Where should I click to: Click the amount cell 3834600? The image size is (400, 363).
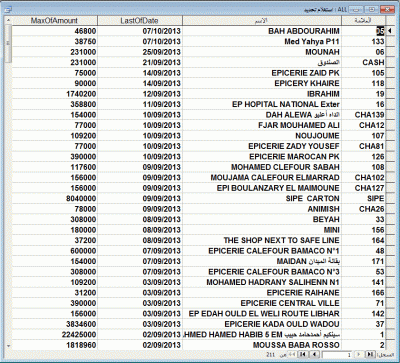pyautogui.click(x=55, y=324)
